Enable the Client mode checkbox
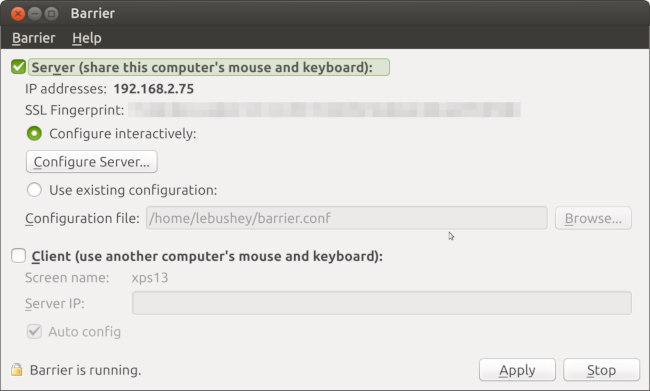 [x=19, y=256]
